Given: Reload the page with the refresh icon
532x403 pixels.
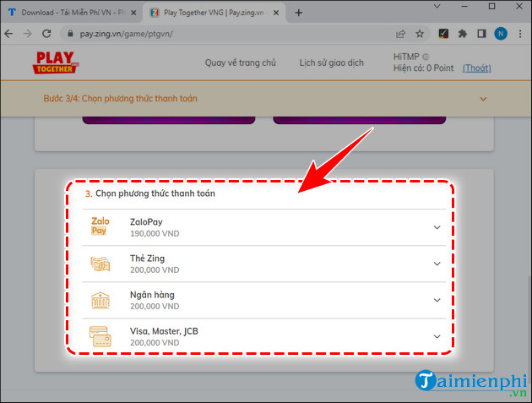Looking at the screenshot, I should pyautogui.click(x=46, y=34).
